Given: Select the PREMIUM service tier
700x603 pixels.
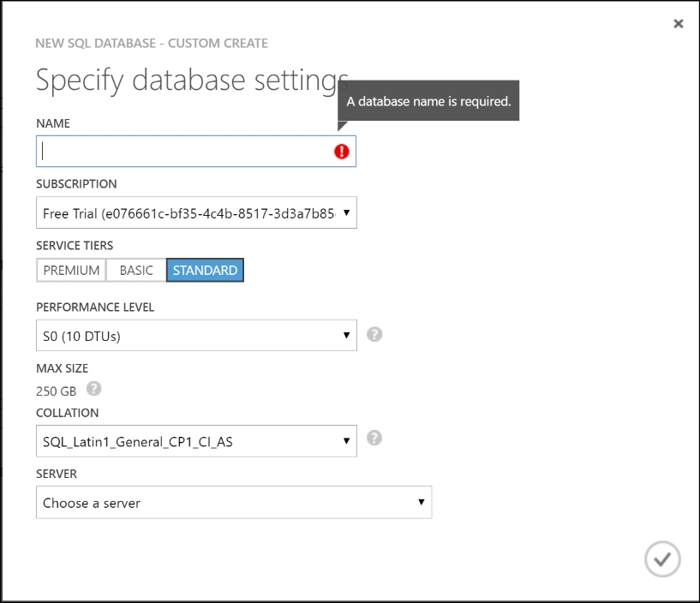Looking at the screenshot, I should coord(71,270).
